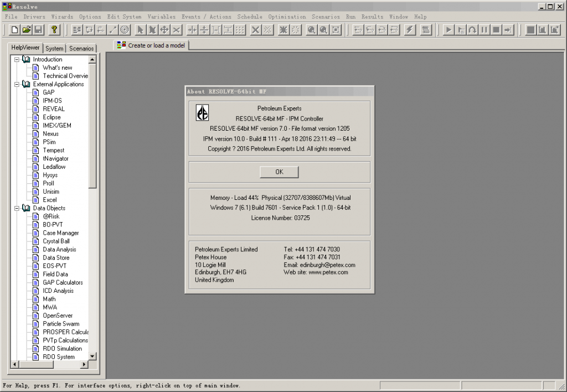The image size is (567, 392).
Task: Open the Optimisation menu
Action: (287, 17)
